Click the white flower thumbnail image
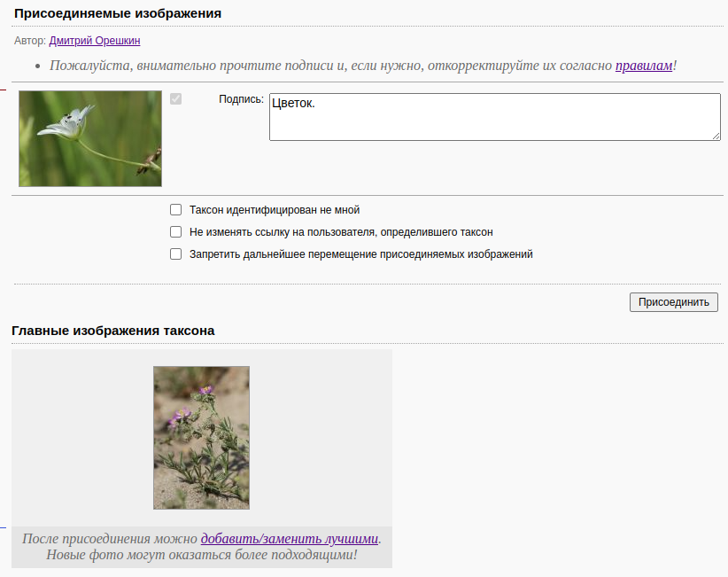The width and height of the screenshot is (728, 577). tap(90, 138)
